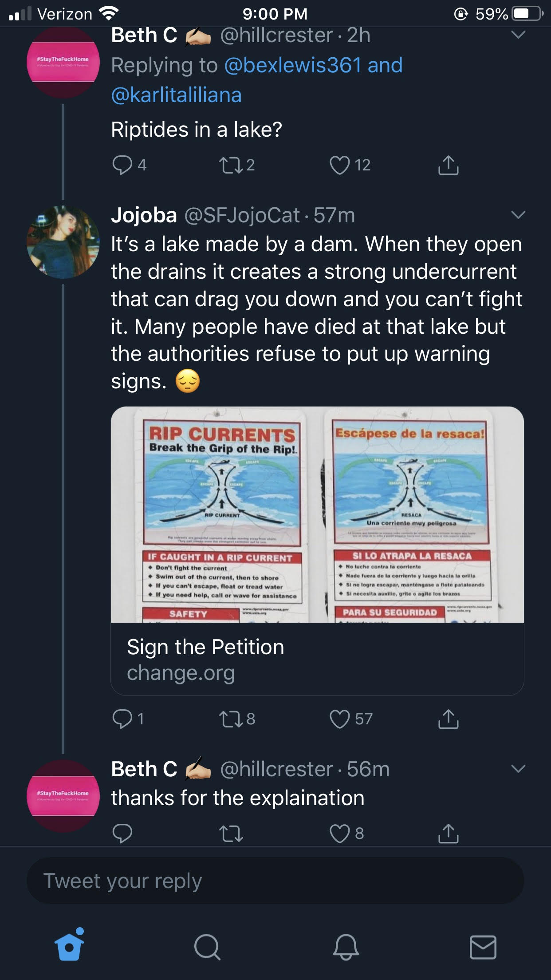Screen dimensions: 551x980
Task: Go to the Home tab
Action: click(69, 947)
